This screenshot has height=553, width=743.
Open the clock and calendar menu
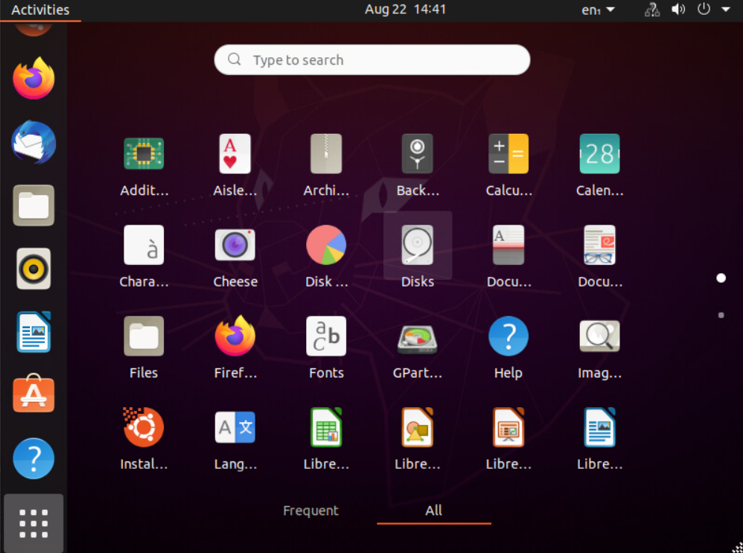[x=405, y=9]
